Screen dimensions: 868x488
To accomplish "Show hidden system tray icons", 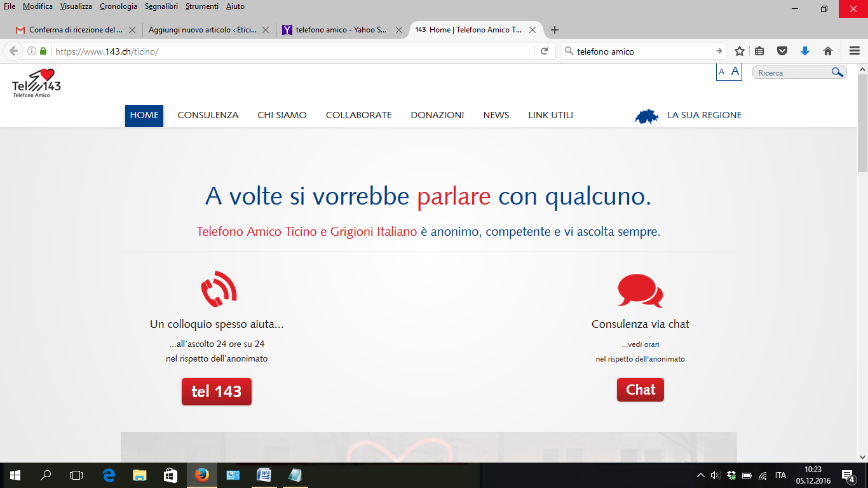I will click(x=700, y=475).
